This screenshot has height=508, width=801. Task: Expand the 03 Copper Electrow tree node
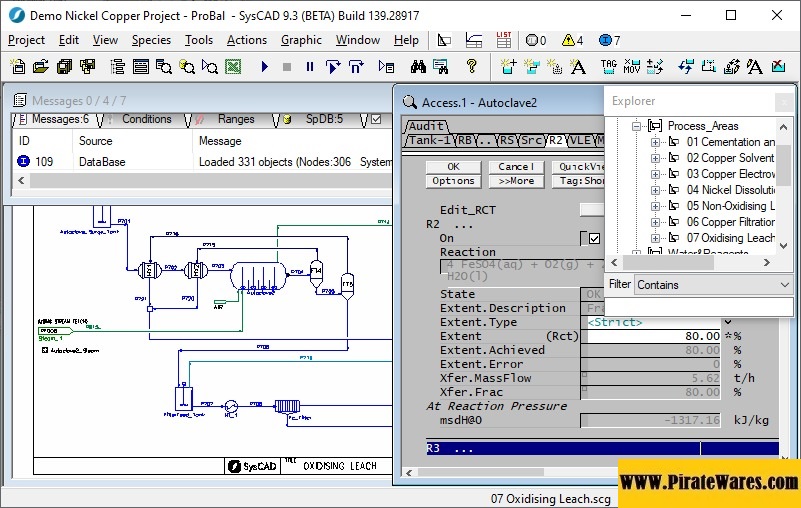click(655, 174)
